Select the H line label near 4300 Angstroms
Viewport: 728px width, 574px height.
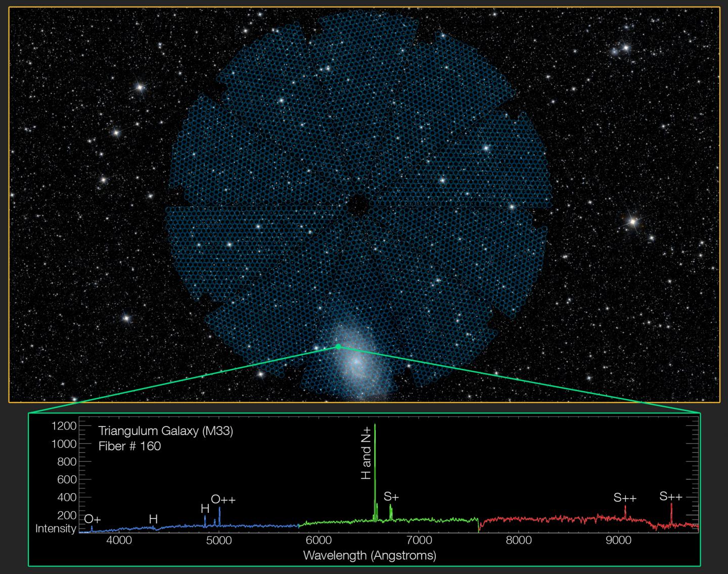pos(152,519)
